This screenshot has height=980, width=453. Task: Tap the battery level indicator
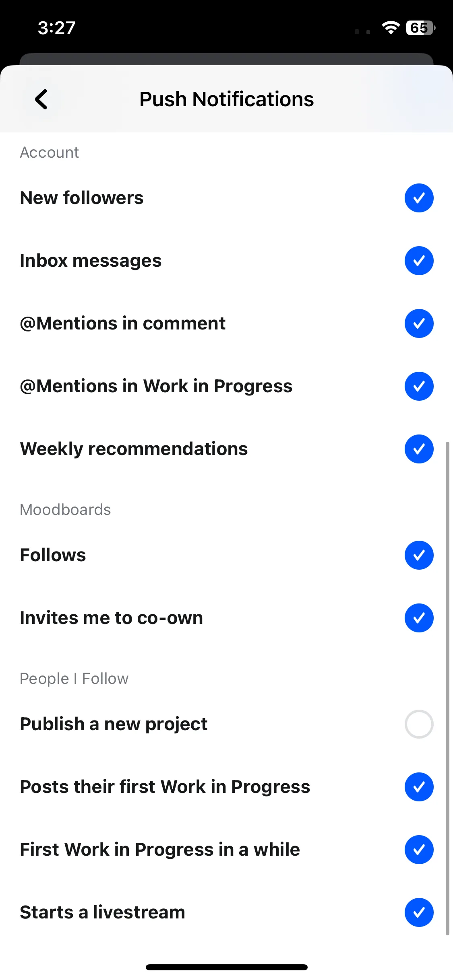pos(420,28)
